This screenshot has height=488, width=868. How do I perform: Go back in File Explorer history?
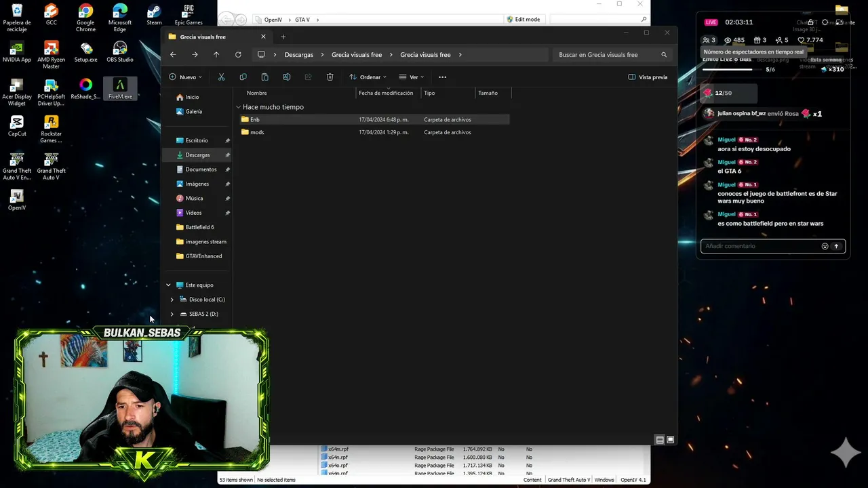pos(173,55)
